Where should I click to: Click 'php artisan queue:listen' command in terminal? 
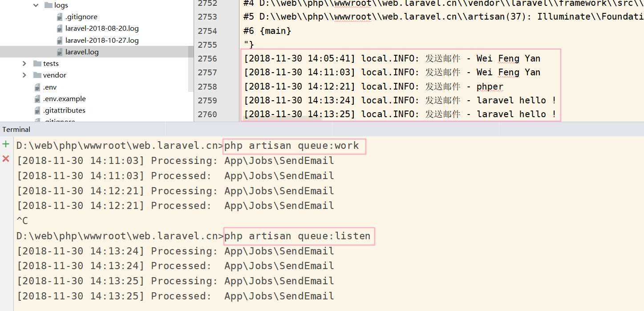tap(297, 236)
